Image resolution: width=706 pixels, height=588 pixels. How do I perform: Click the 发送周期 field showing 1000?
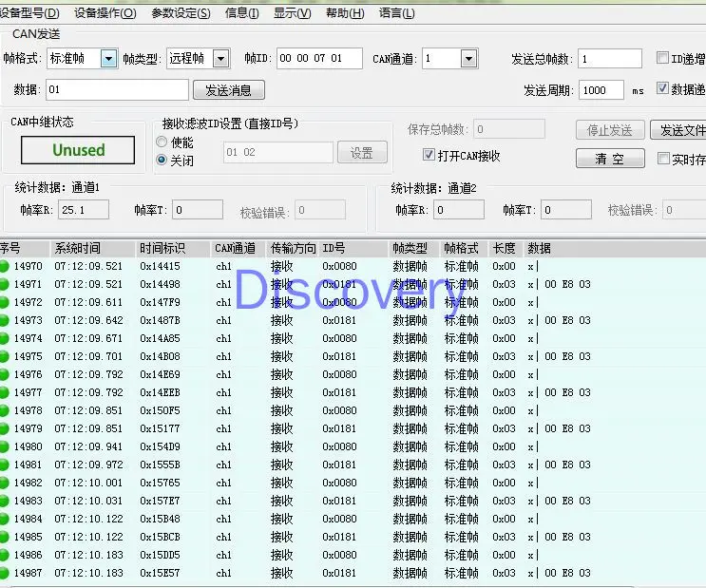coord(601,90)
